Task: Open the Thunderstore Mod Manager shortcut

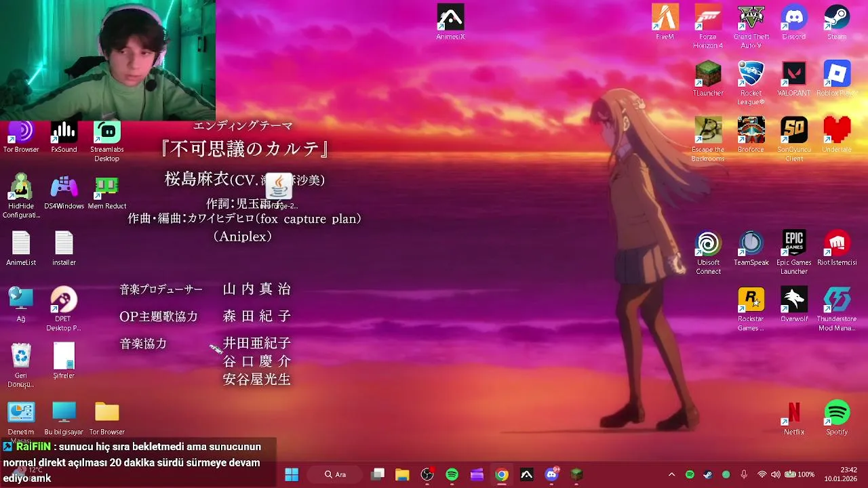Action: click(837, 308)
